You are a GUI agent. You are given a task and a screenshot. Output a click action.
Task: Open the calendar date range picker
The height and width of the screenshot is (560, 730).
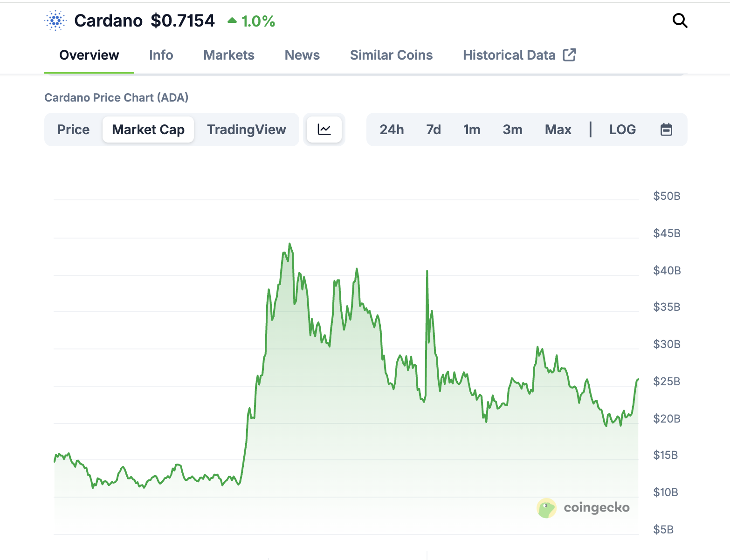(666, 130)
